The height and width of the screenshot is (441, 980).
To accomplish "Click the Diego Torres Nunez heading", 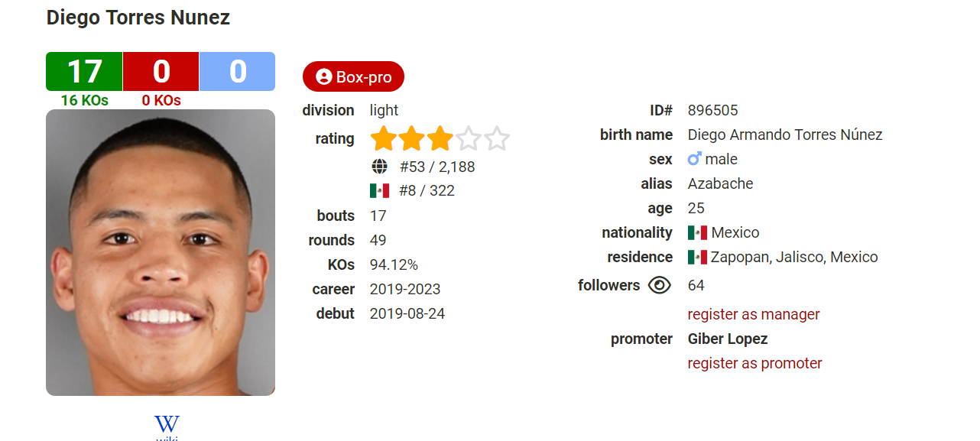I will click(138, 18).
